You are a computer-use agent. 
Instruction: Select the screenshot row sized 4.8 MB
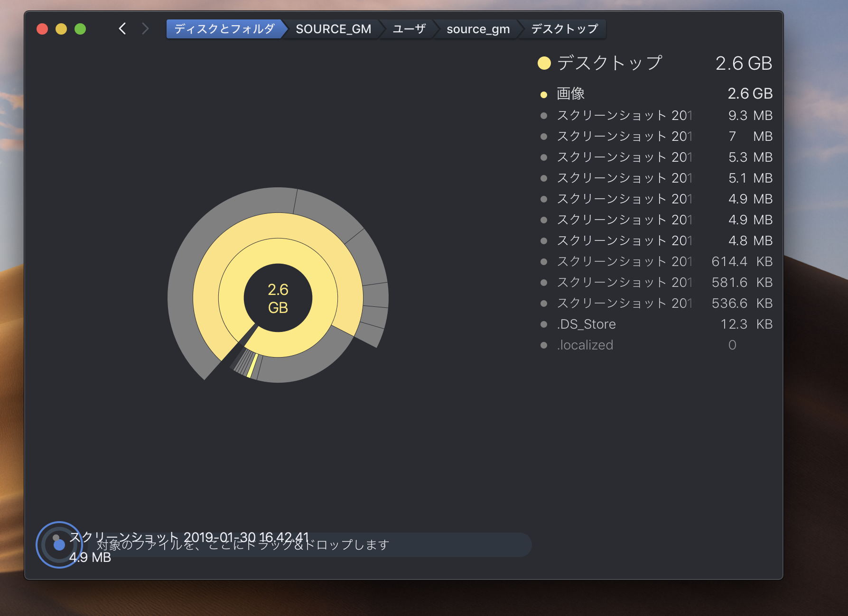click(656, 240)
